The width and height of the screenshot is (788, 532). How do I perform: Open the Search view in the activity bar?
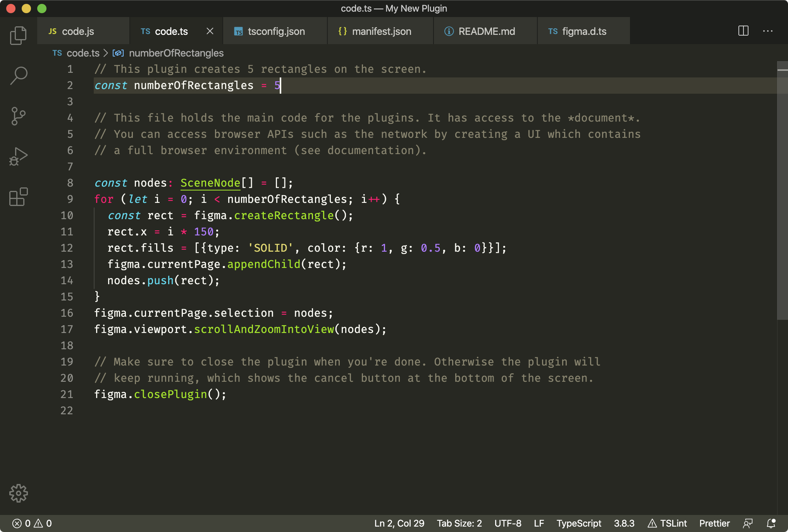click(x=18, y=76)
